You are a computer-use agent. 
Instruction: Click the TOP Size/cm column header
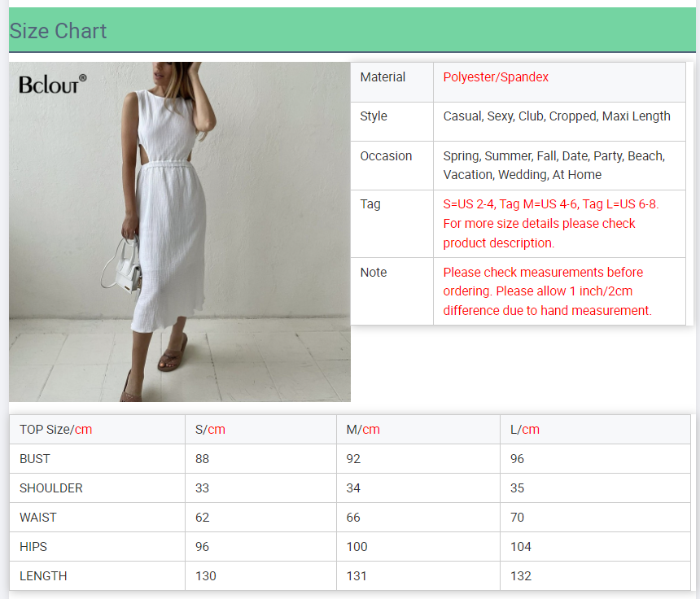(x=55, y=430)
